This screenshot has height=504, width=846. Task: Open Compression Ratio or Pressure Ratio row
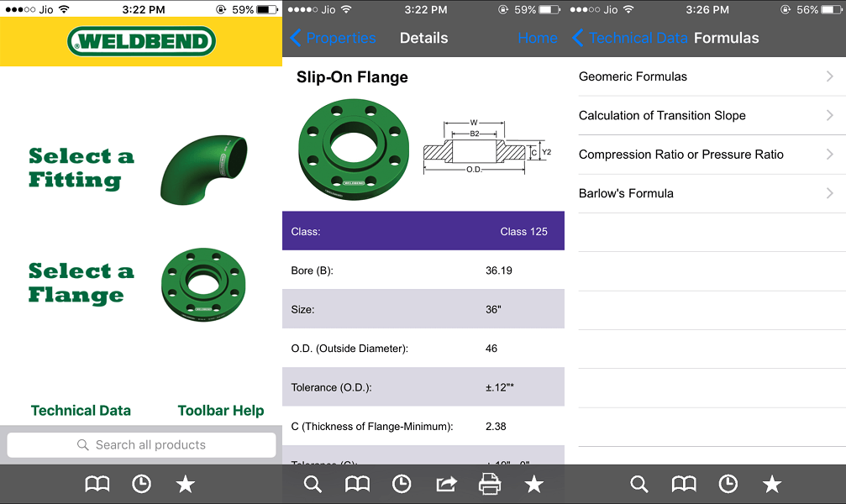click(x=712, y=155)
